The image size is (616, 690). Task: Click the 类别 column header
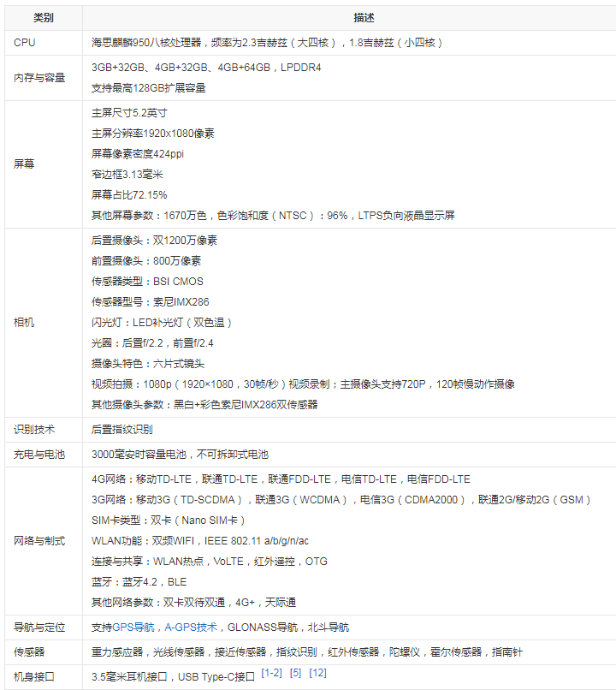[x=44, y=18]
